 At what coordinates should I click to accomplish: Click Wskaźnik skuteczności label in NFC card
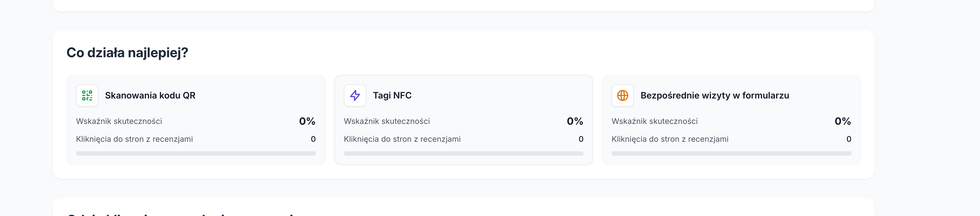pyautogui.click(x=387, y=121)
